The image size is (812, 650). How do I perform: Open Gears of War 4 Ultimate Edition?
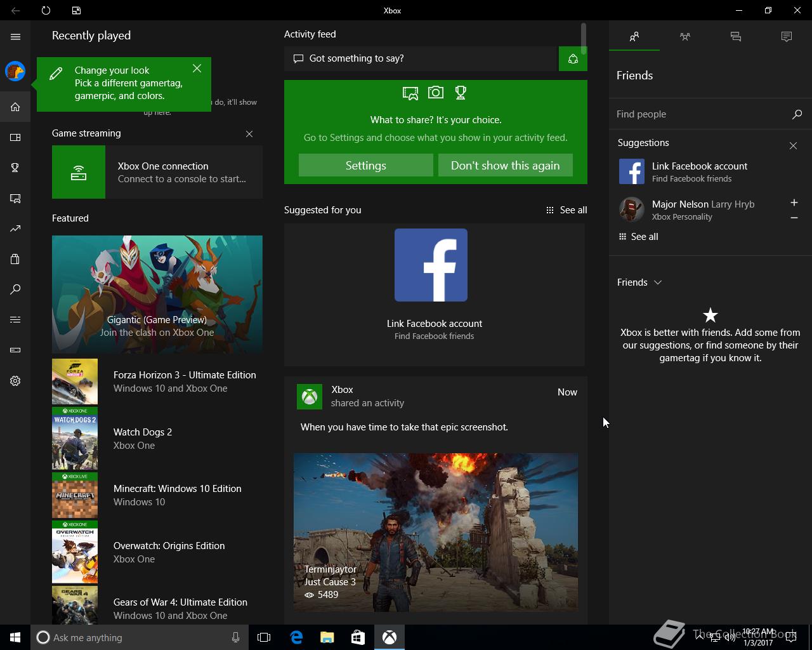157,606
